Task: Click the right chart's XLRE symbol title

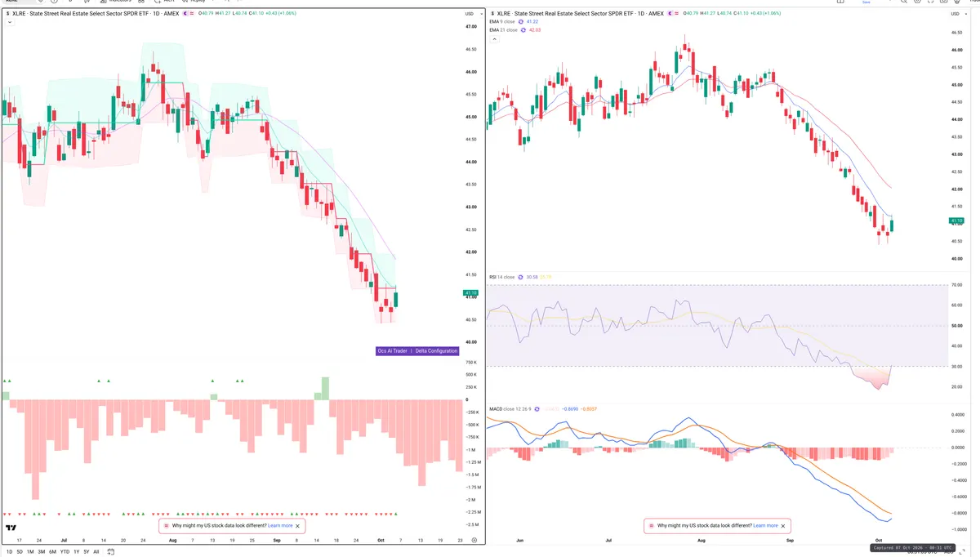Action: tap(581, 14)
